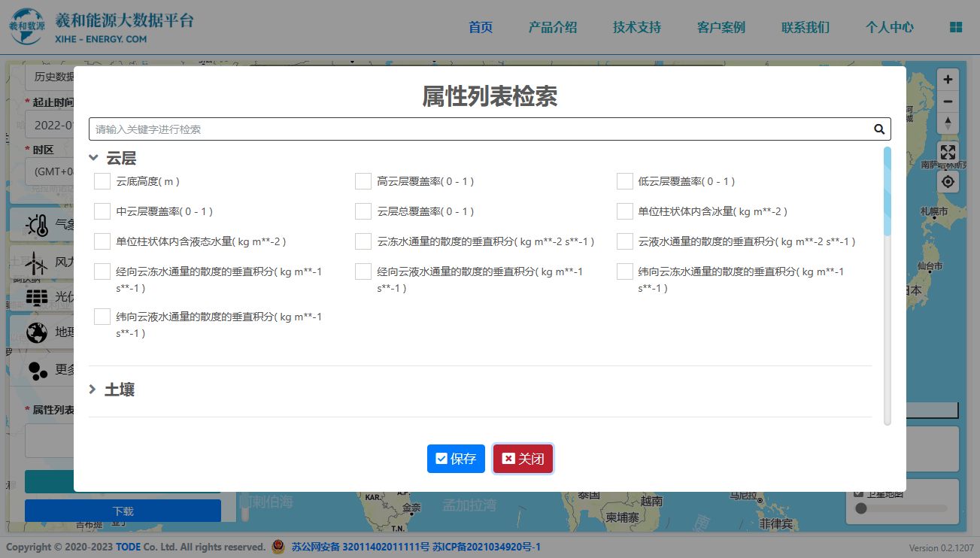The height and width of the screenshot is (558, 980).
Task: Select the wind turbine icon
Action: coord(36,262)
